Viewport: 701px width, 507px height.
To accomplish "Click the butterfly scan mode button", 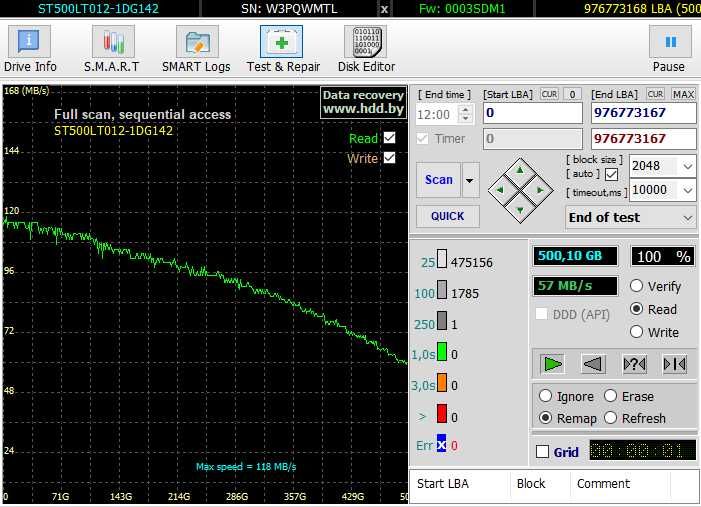I will (x=674, y=363).
